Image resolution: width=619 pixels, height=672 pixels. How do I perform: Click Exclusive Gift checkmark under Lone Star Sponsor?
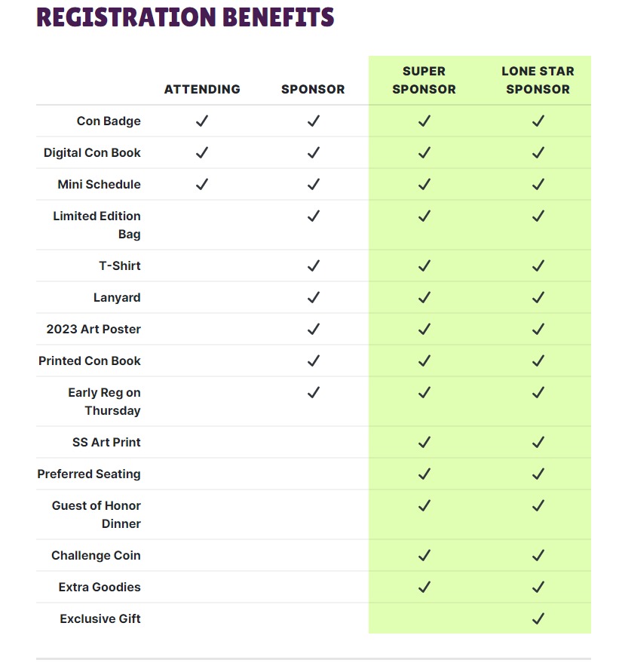click(x=538, y=618)
